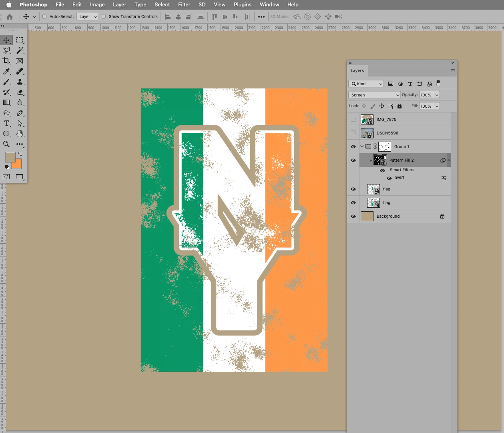Screen dimensions: 504x433
Task: Select the Ellipse shape tool
Action: click(x=6, y=134)
